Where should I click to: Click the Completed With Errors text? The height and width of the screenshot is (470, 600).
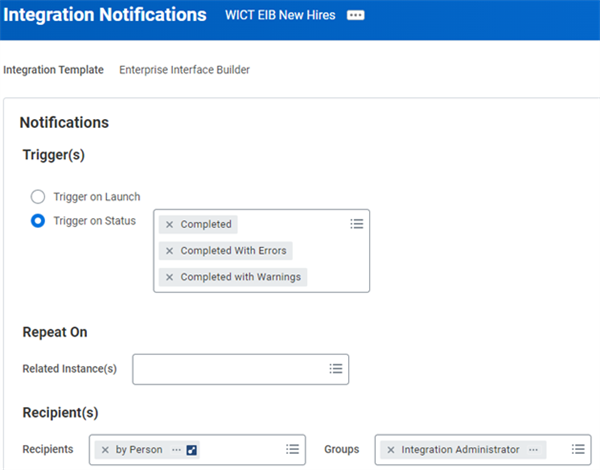coord(233,251)
